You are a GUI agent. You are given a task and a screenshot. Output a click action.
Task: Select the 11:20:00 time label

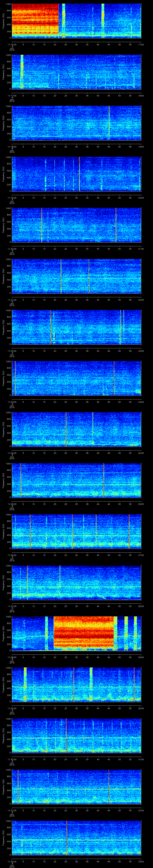(12, 249)
